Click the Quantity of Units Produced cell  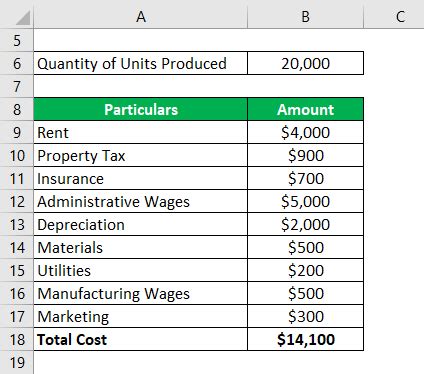click(x=141, y=63)
